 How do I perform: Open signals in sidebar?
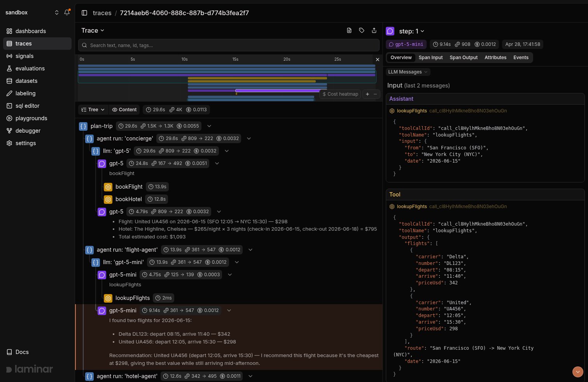click(37, 56)
